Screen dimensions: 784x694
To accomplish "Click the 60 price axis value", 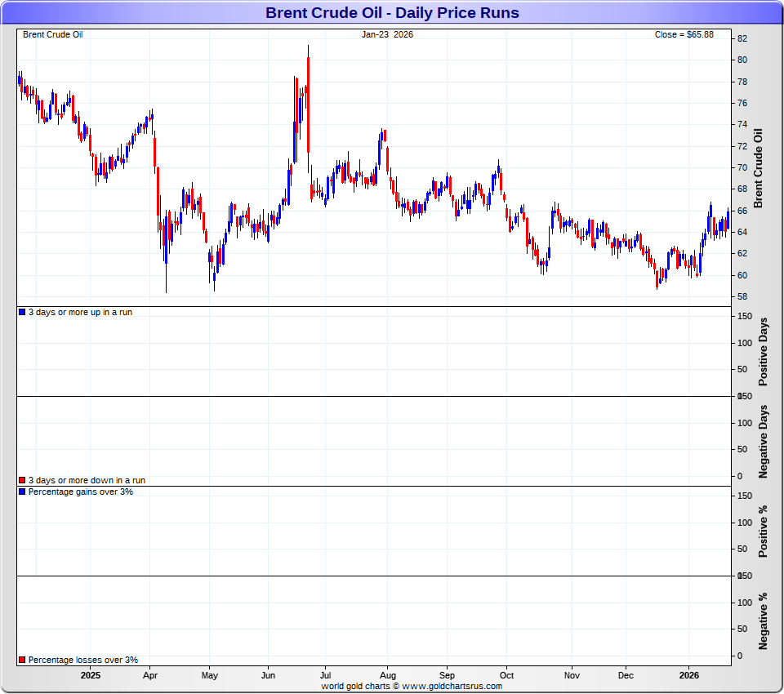I will tap(742, 275).
